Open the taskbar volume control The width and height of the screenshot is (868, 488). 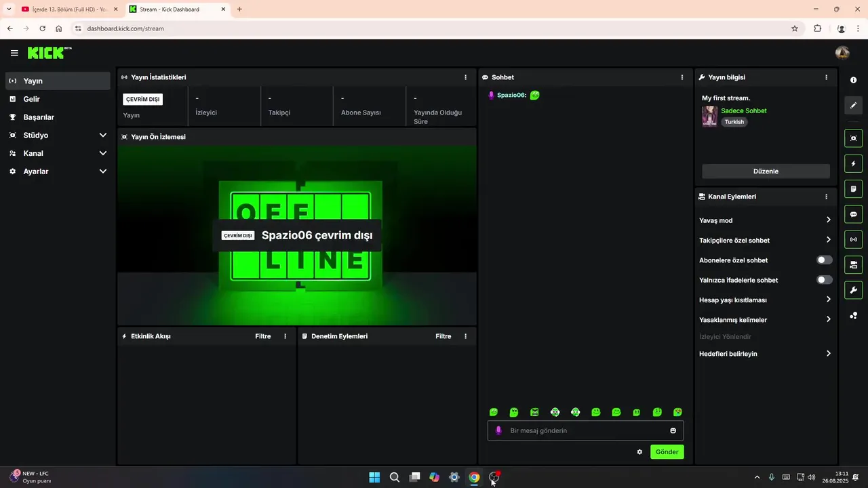click(812, 477)
